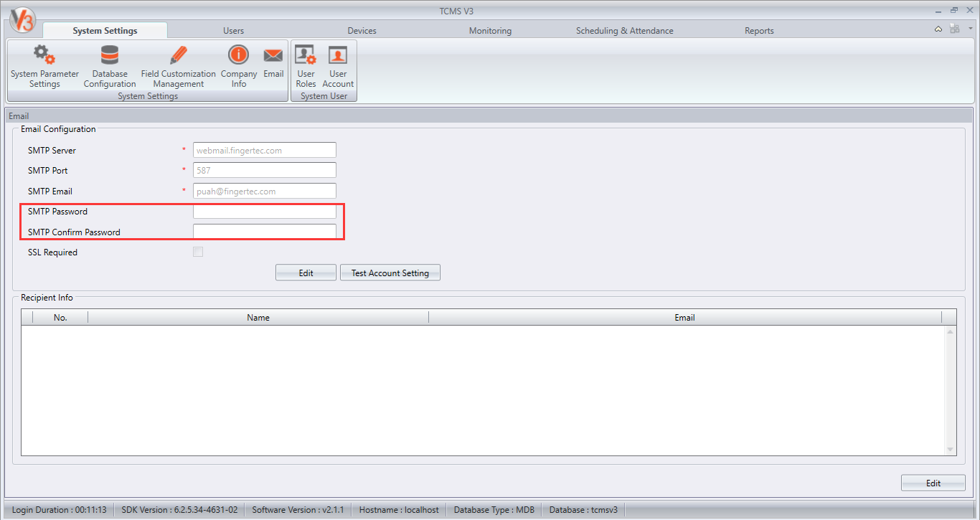Click the SMTP Server input field
This screenshot has height=520, width=980.
tap(264, 150)
